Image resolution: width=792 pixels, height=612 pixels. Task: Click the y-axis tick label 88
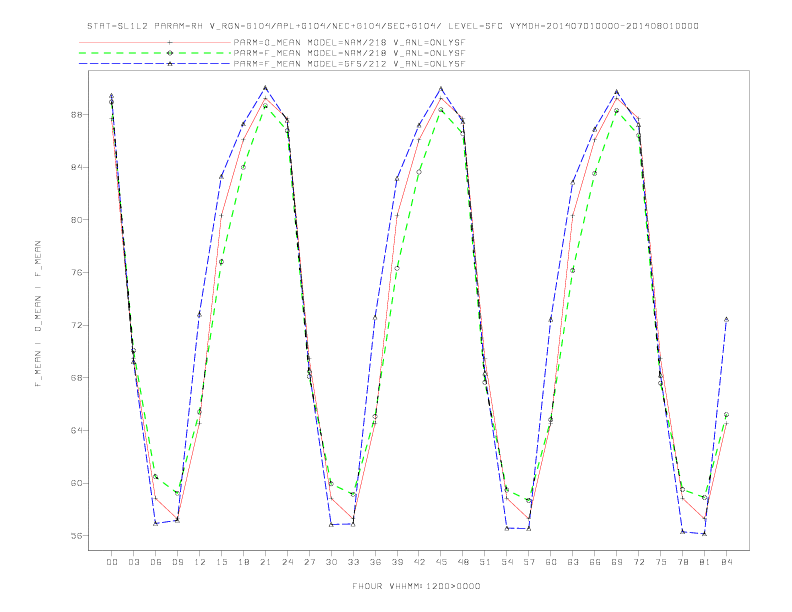tap(77, 115)
